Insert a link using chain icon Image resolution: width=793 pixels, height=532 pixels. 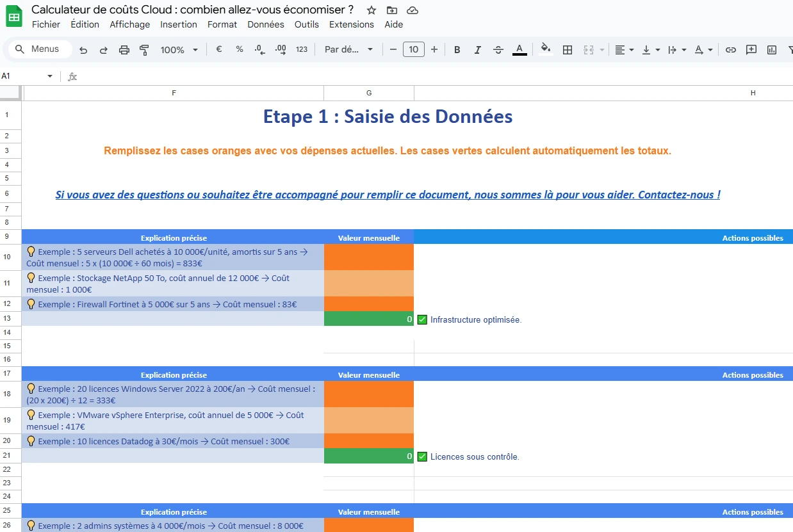(x=731, y=50)
